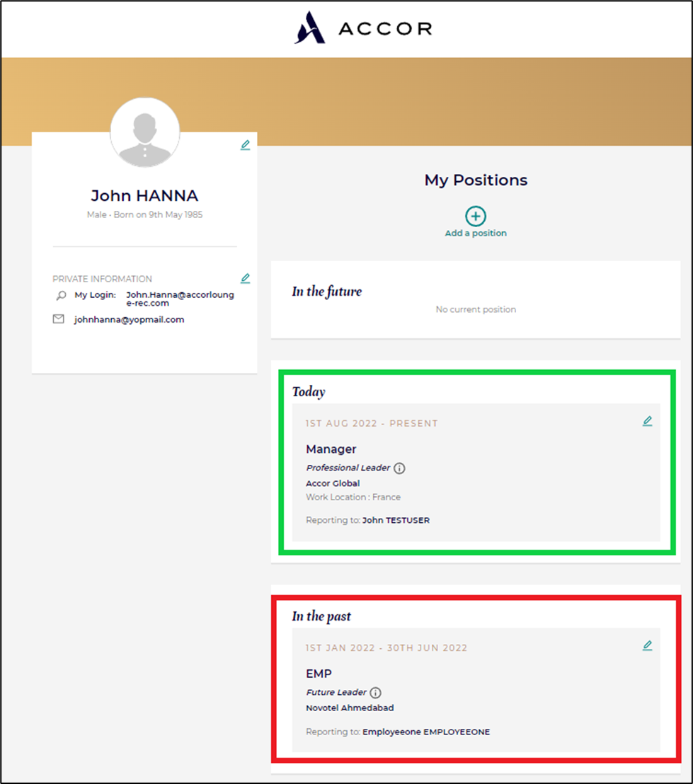Click 'Accor Global' entity name
Viewport: 693px width, 784px height.
[x=333, y=483]
